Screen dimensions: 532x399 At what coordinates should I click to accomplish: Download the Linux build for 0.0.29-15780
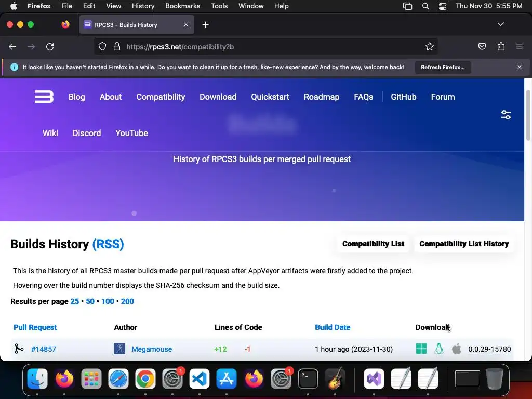[x=438, y=349]
